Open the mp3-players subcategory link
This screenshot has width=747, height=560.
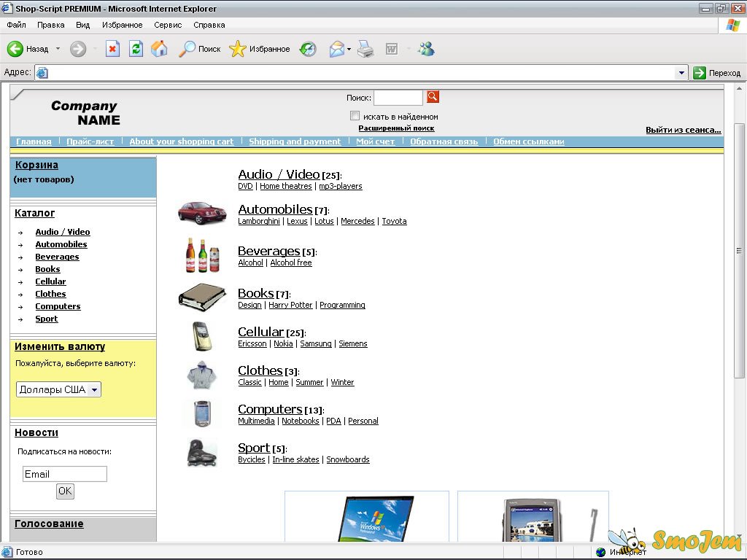click(340, 186)
